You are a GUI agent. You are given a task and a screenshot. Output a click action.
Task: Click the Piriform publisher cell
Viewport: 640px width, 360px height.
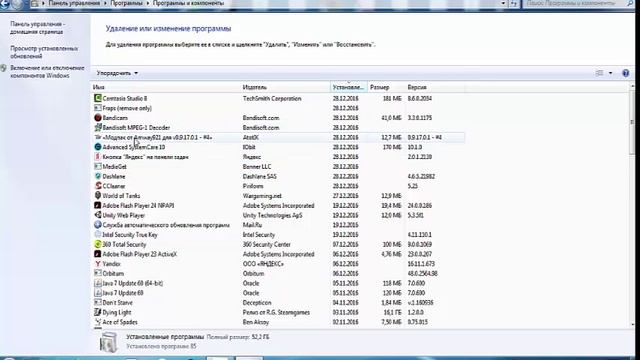(x=253, y=186)
